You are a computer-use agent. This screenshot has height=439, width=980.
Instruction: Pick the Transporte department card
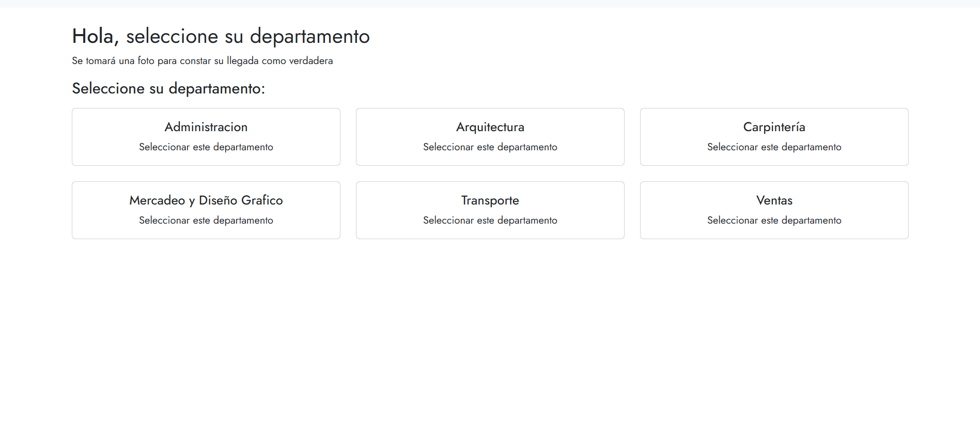click(x=490, y=210)
